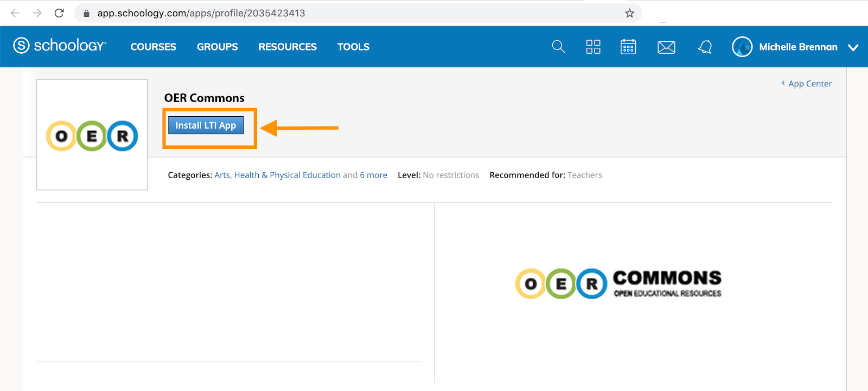The width and height of the screenshot is (868, 391).
Task: Click the No restrictions level text
Action: [451, 175]
